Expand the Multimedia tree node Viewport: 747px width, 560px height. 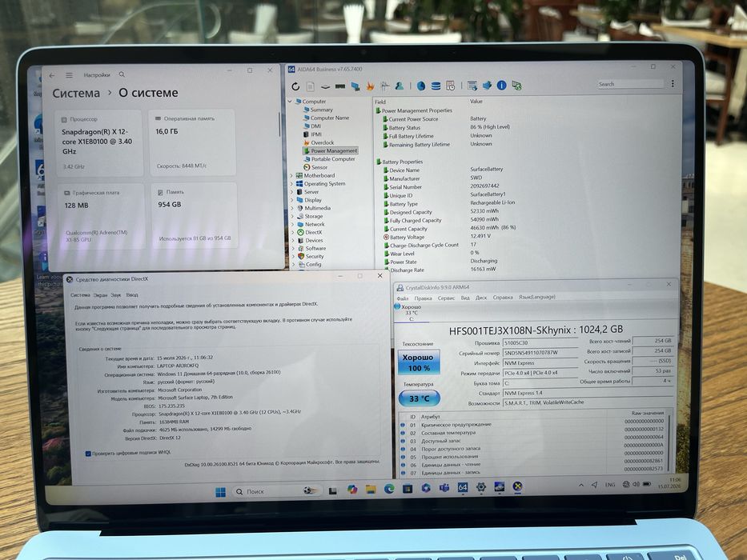point(291,208)
